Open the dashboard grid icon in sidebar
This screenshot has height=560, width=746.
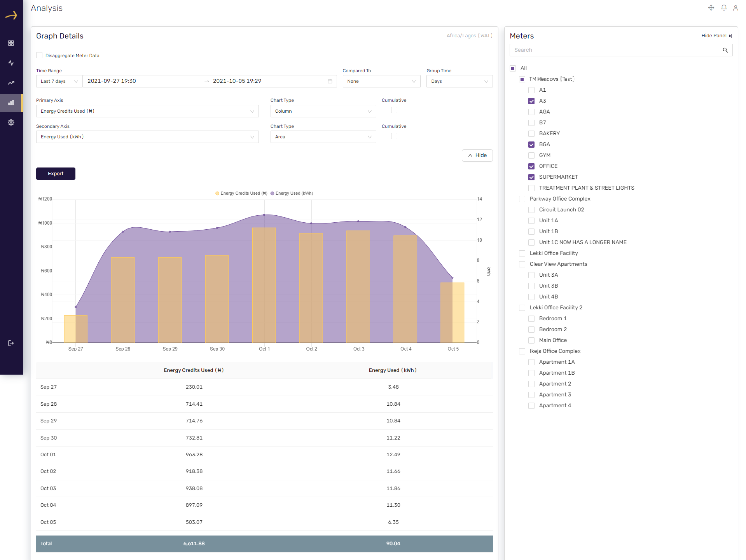pyautogui.click(x=11, y=43)
